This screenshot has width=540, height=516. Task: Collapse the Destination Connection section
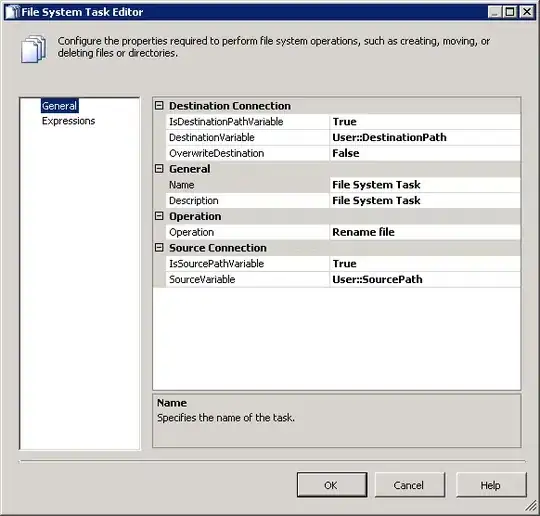click(159, 106)
